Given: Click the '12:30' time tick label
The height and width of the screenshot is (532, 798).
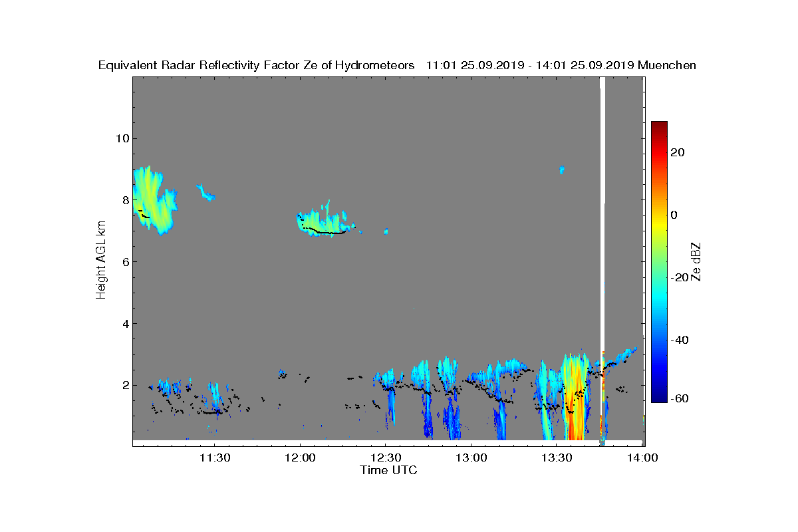Looking at the screenshot, I should pyautogui.click(x=385, y=458).
